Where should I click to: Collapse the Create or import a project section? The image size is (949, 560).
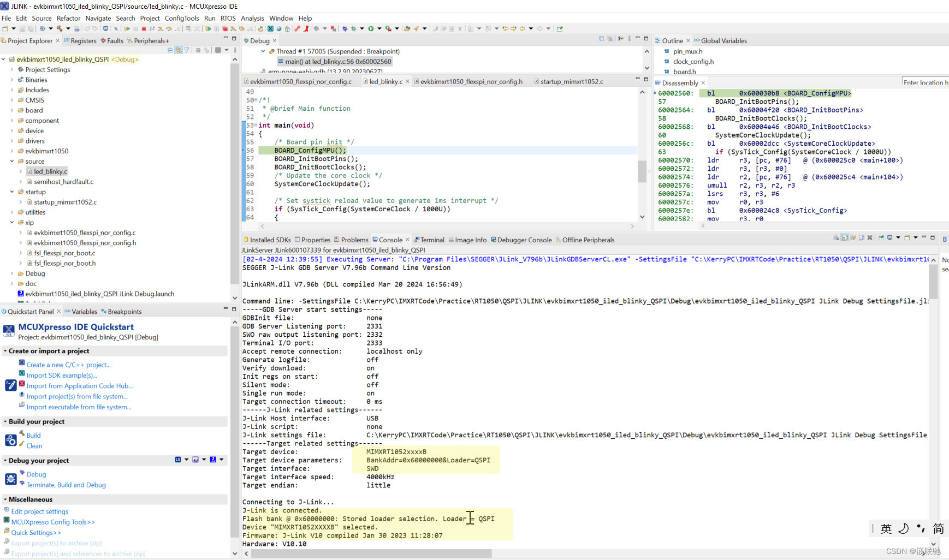(x=5, y=351)
